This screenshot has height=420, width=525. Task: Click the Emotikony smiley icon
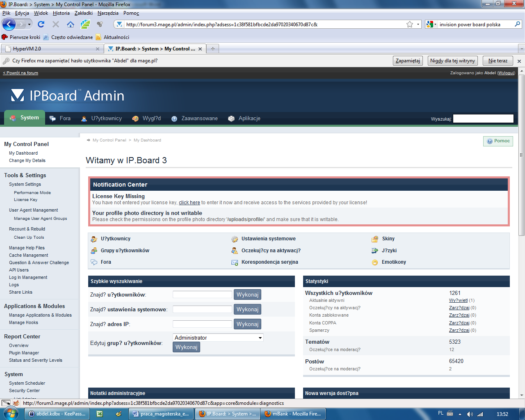375,262
